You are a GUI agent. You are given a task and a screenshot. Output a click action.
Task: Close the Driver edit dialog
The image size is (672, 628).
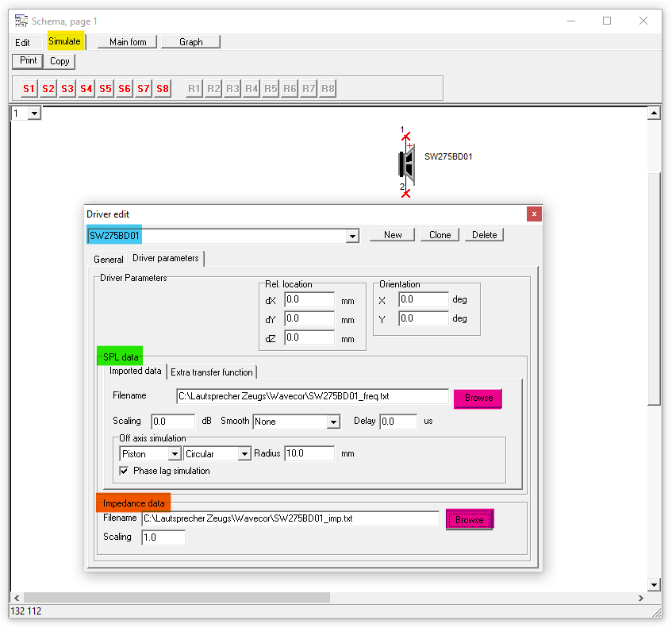click(534, 214)
